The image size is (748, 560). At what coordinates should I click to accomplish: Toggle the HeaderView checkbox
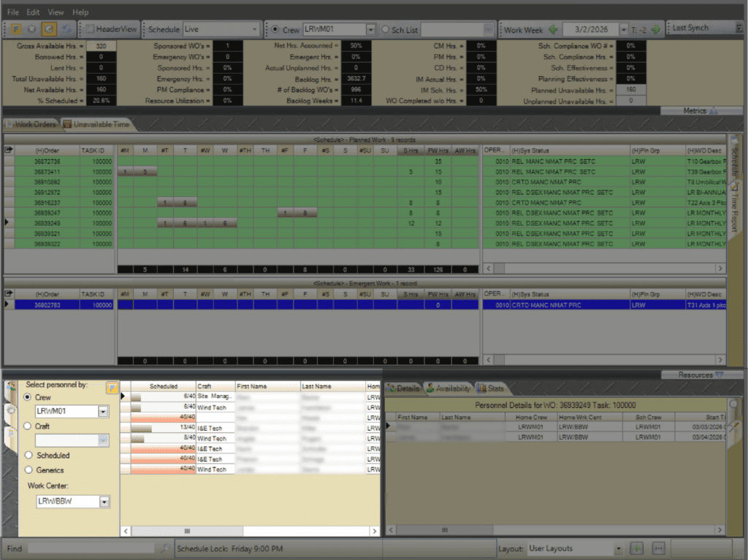[x=89, y=29]
